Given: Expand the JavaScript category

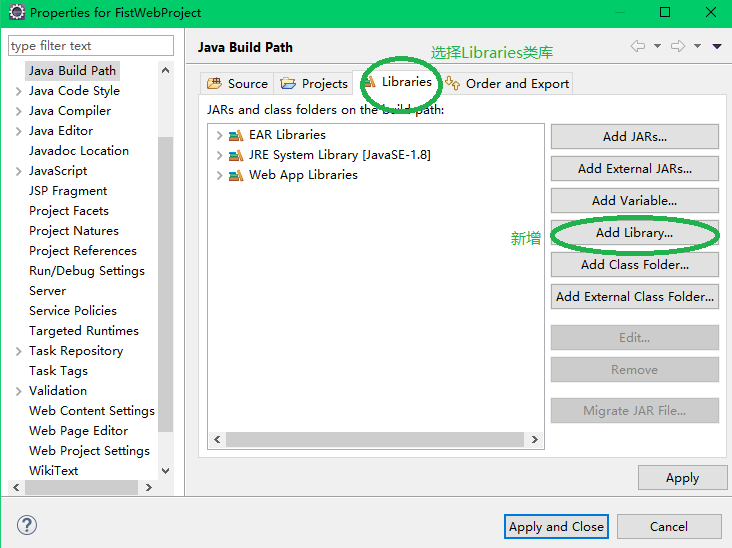Looking at the screenshot, I should (19, 171).
